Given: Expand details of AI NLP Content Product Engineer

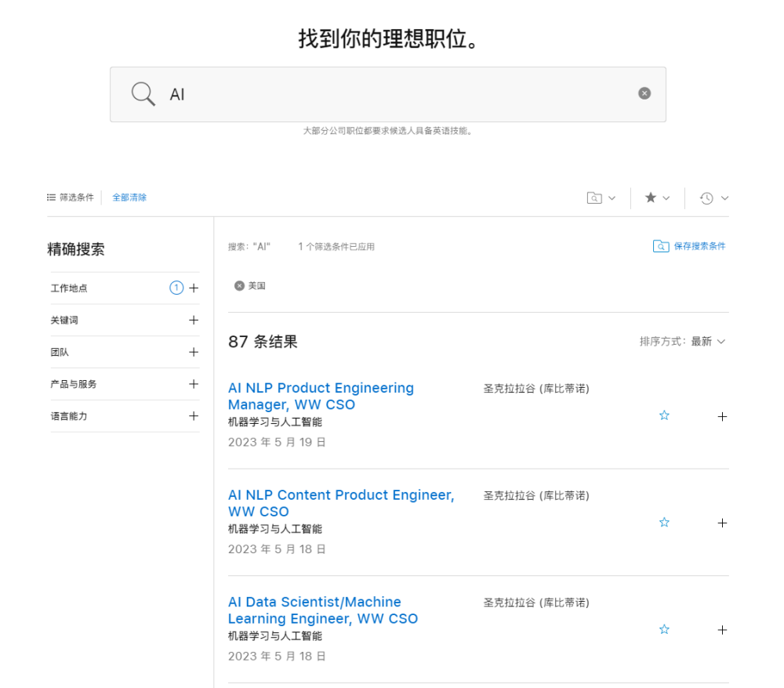Looking at the screenshot, I should pyautogui.click(x=722, y=523).
